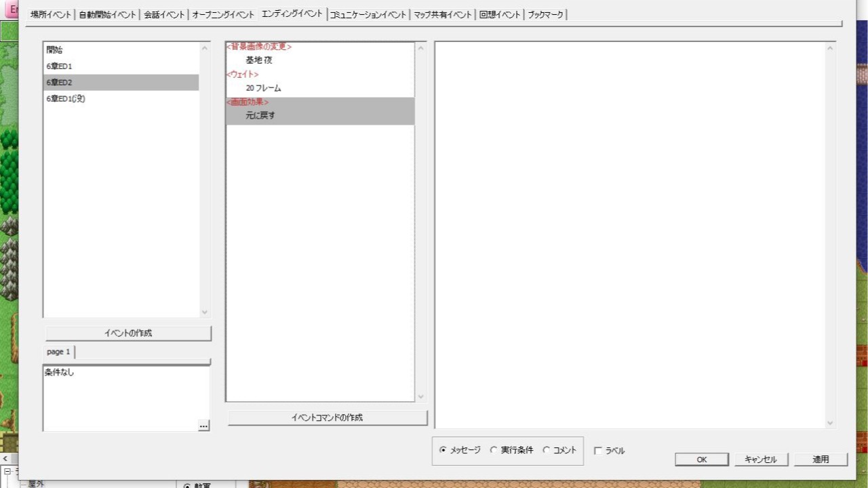Switch to the 会話イベント tab
Viewport: 868px width, 488px height.
pyautogui.click(x=163, y=14)
